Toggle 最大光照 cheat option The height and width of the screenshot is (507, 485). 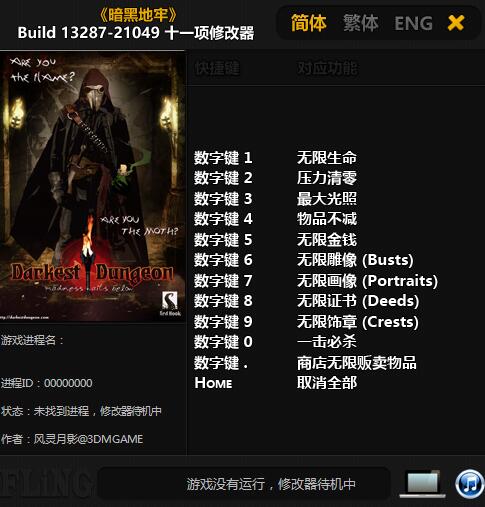click(x=327, y=199)
